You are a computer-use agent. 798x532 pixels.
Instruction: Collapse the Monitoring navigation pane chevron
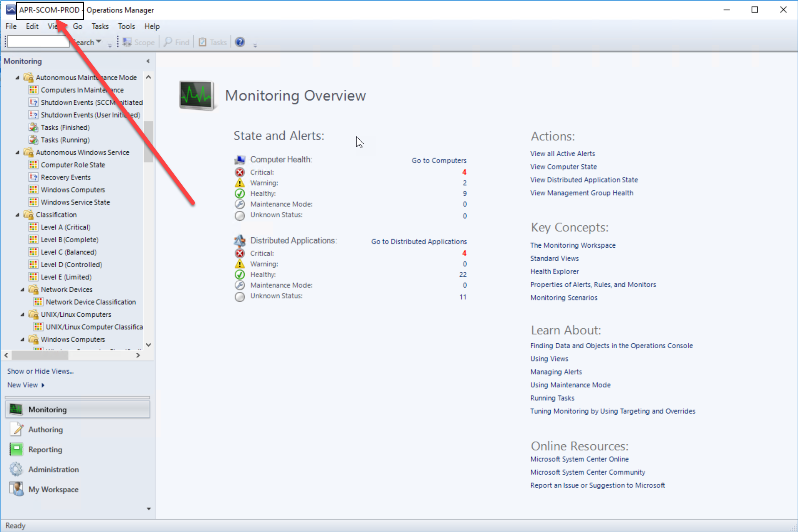[148, 61]
